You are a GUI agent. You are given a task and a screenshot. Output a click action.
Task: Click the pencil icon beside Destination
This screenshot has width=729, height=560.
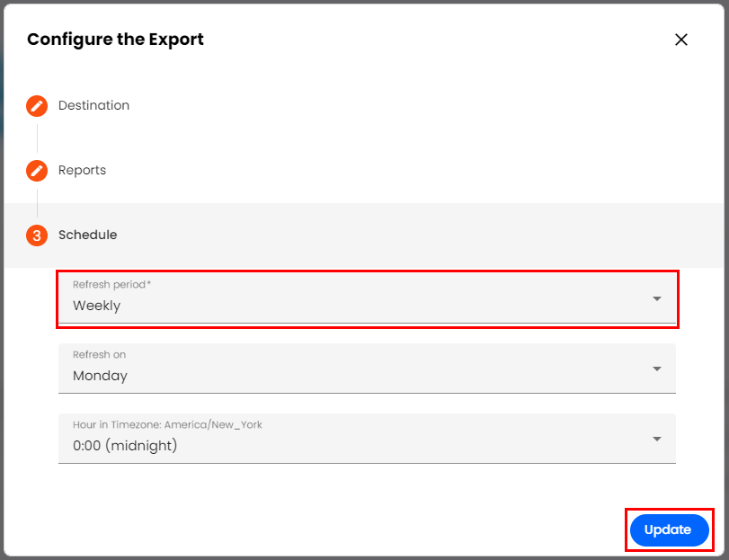point(37,106)
